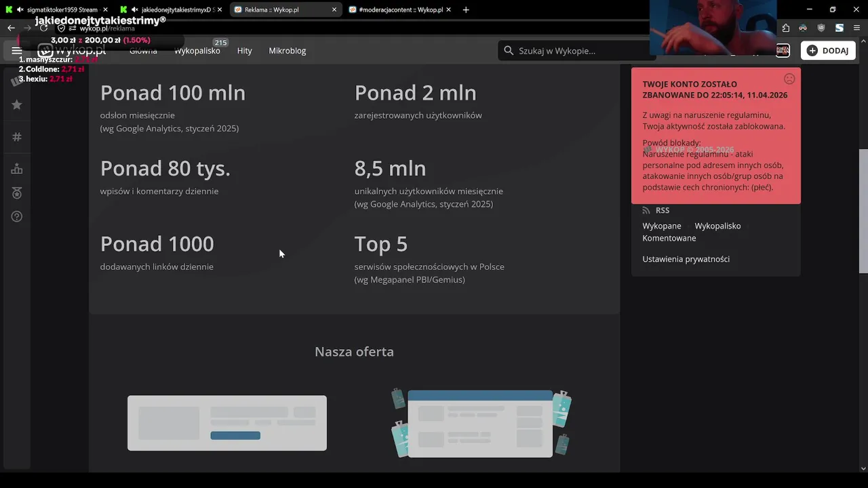The image size is (868, 488).
Task: Click the Top 5 statistic
Action: point(381,244)
